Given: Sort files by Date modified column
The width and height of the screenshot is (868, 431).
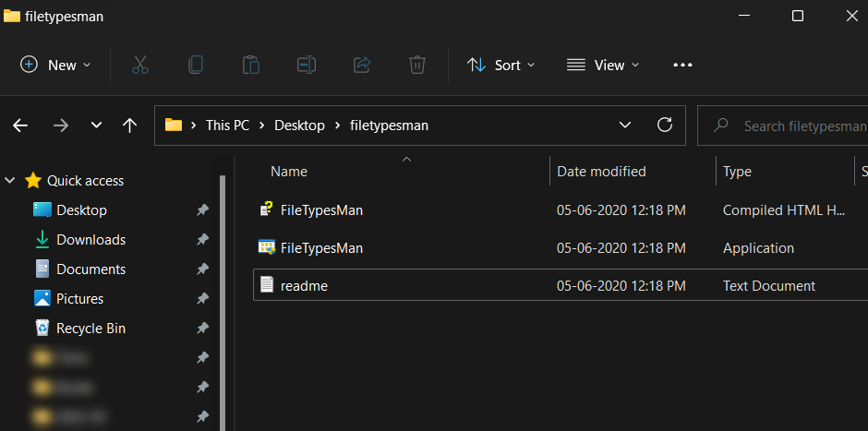Looking at the screenshot, I should click(x=601, y=172).
